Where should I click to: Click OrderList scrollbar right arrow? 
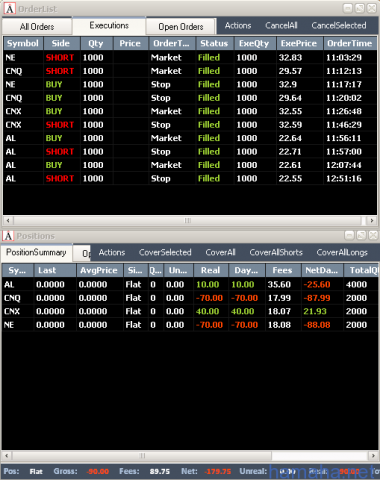pos(372,220)
